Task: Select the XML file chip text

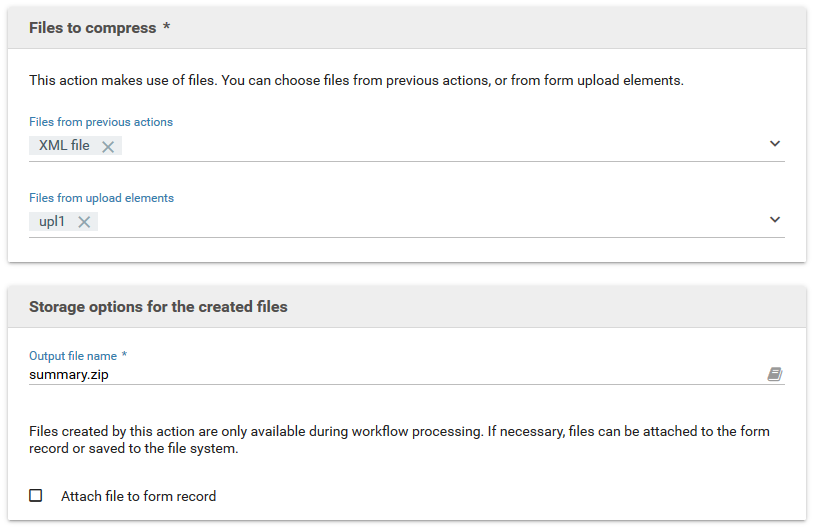Action: point(64,146)
